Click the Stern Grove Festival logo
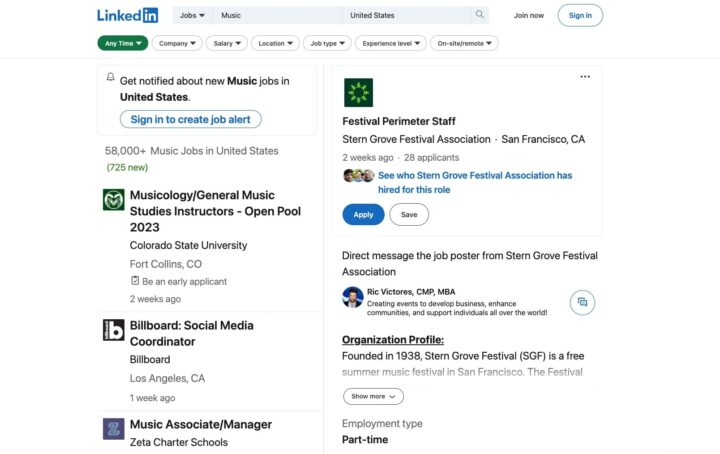The height and width of the screenshot is (454, 720). 358,93
